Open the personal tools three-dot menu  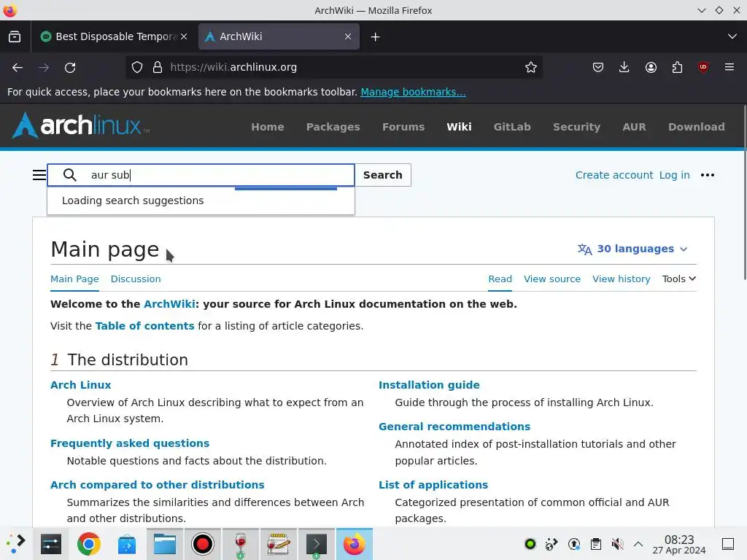pos(708,175)
